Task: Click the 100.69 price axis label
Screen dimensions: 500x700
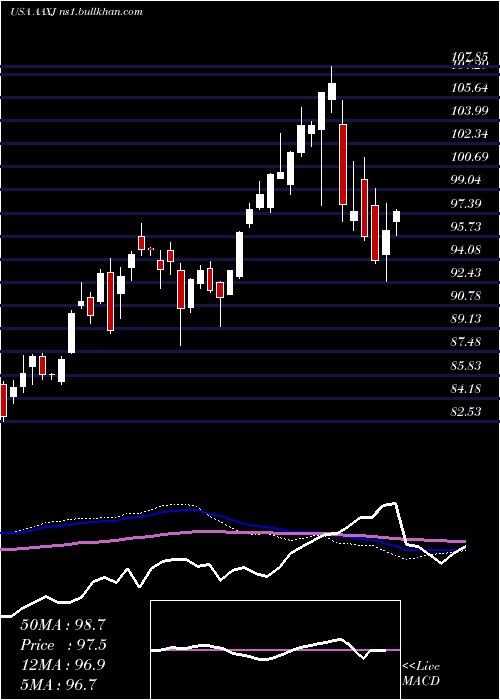Action: [469, 157]
